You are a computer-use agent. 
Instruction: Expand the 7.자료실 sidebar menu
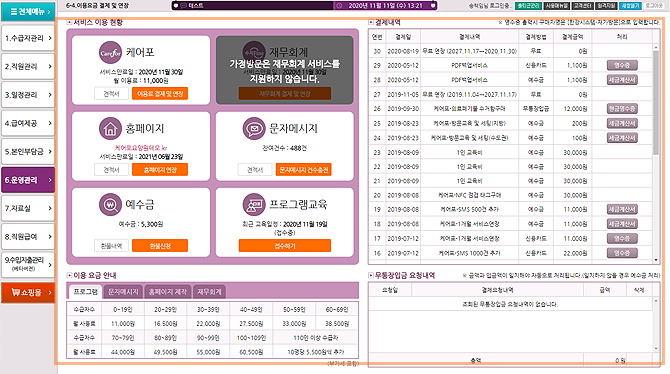pos(28,208)
